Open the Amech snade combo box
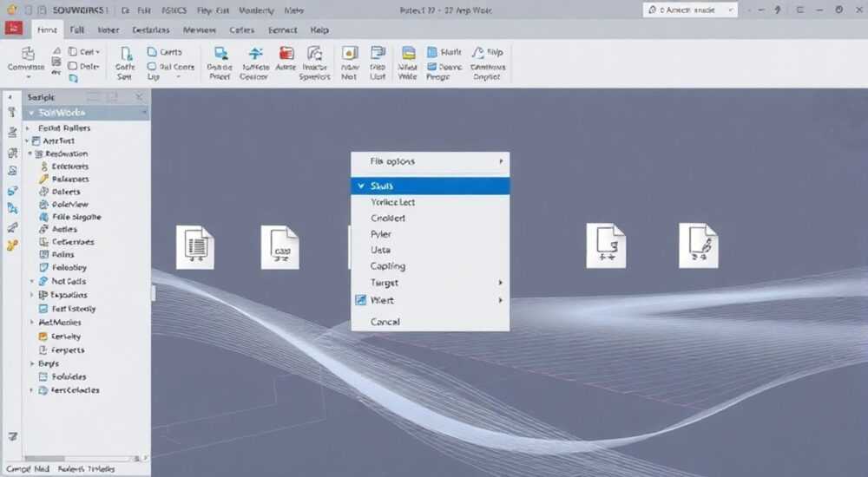Image resolution: width=868 pixels, height=477 pixels. 690,10
